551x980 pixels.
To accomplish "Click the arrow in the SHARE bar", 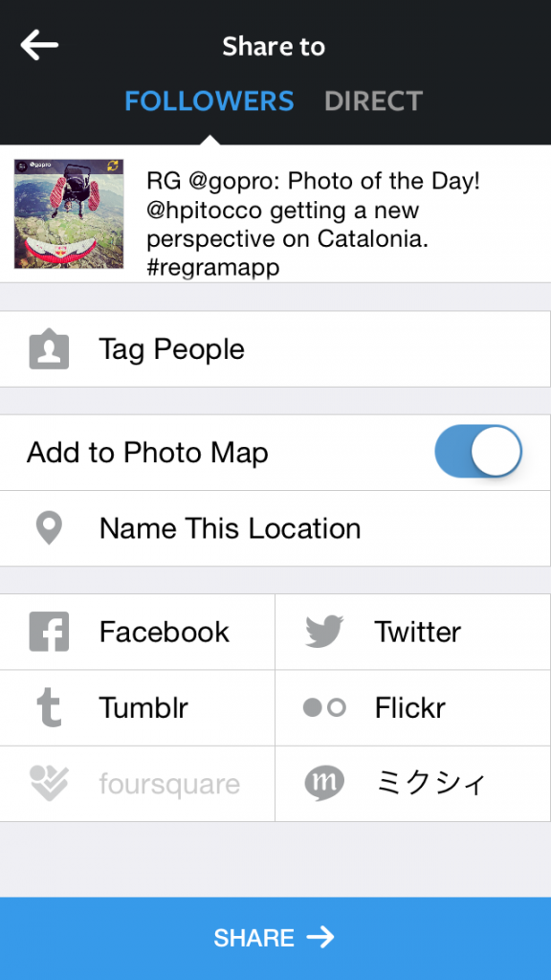I will point(320,938).
